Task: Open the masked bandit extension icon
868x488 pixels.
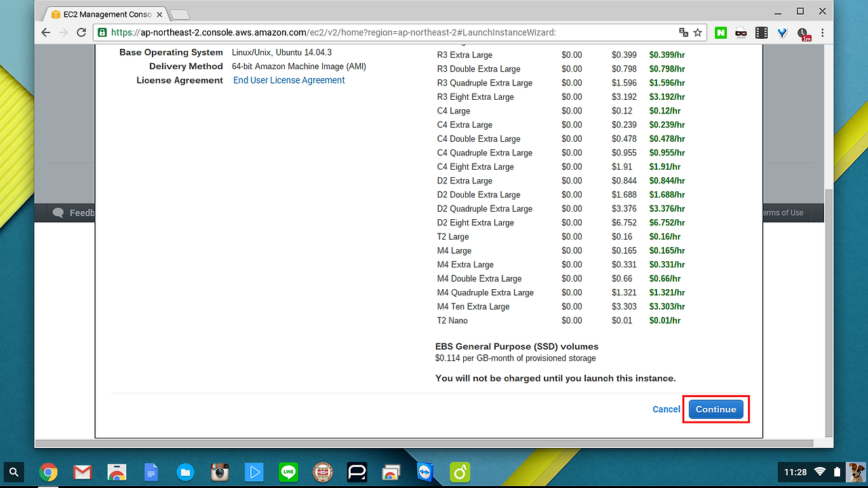Action: [x=741, y=32]
